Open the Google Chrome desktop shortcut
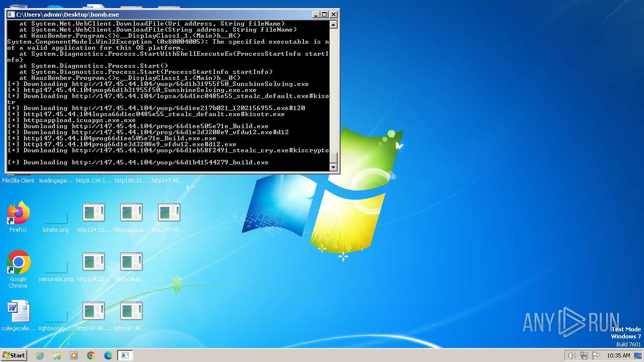The image size is (644, 362). 18,269
